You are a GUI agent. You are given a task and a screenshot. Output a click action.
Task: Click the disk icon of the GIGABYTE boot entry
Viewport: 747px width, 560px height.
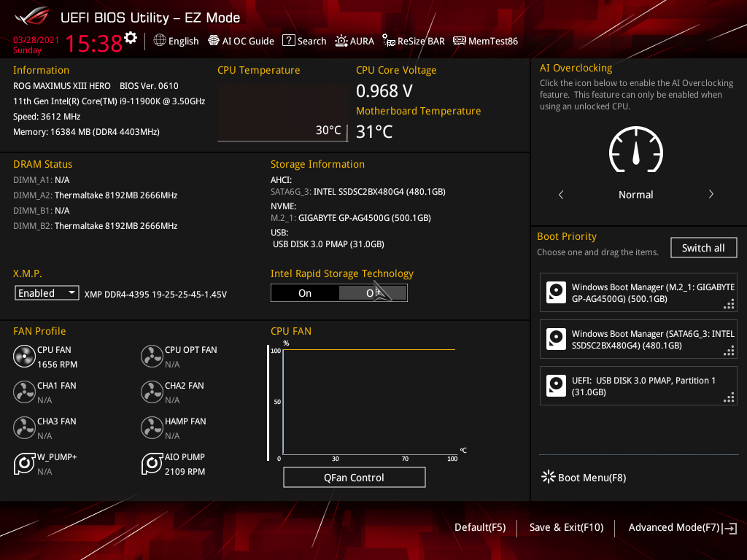(x=556, y=292)
